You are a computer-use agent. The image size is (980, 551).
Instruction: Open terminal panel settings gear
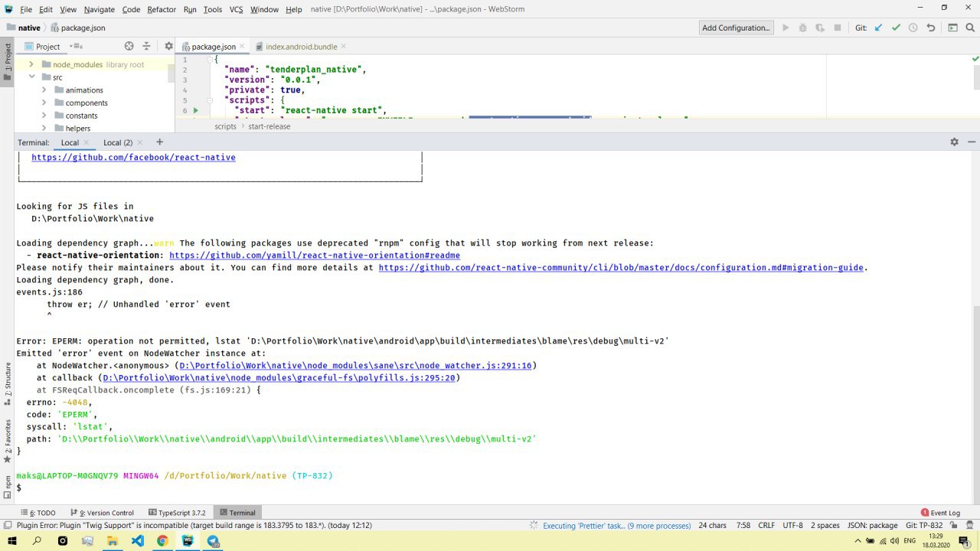point(954,142)
